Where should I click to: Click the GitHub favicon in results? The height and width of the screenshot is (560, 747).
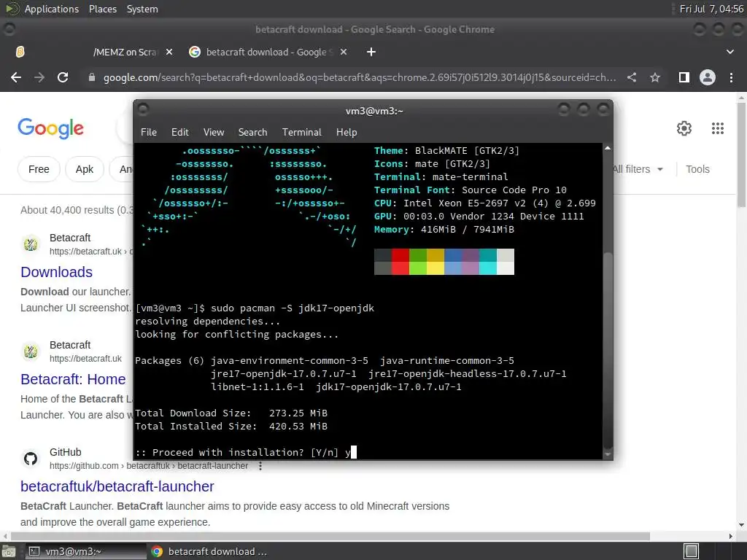pyautogui.click(x=31, y=459)
